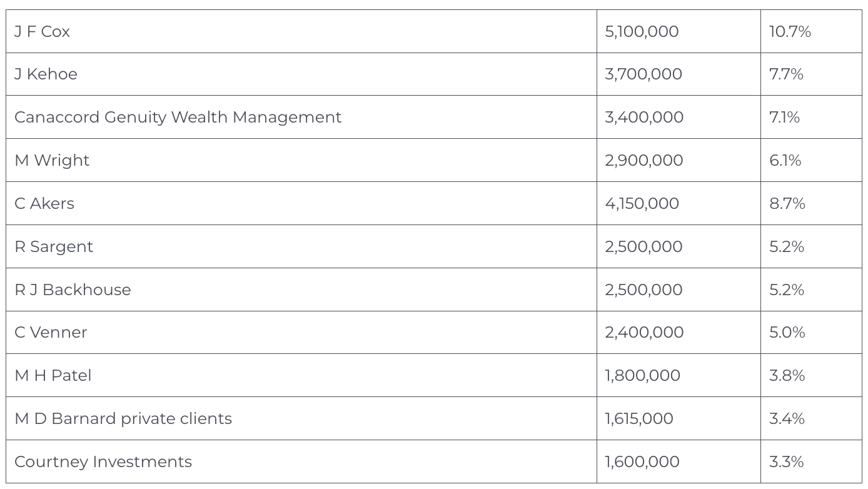Click the 3,700,000 shares value

point(643,74)
